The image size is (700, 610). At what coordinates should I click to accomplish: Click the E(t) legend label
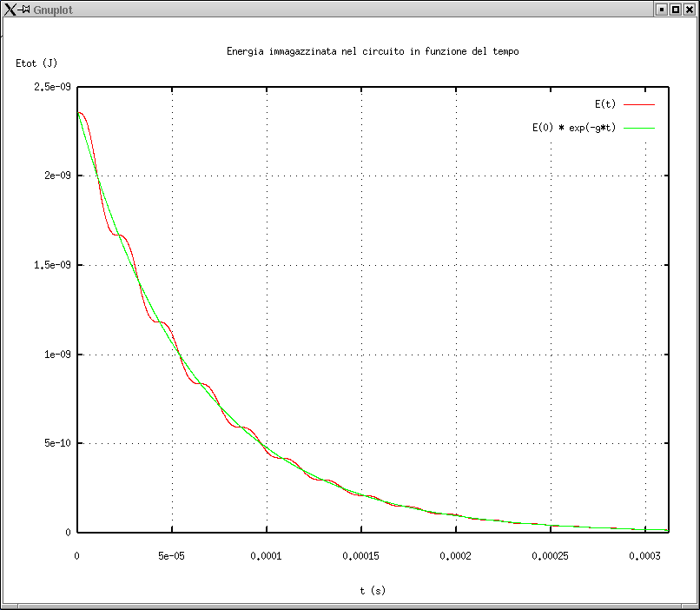pos(604,104)
